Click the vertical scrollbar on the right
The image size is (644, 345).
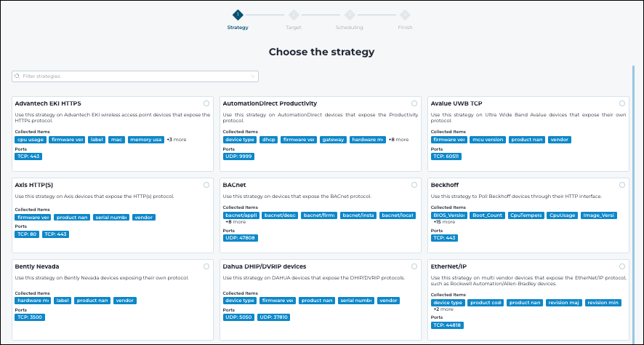pos(633,203)
